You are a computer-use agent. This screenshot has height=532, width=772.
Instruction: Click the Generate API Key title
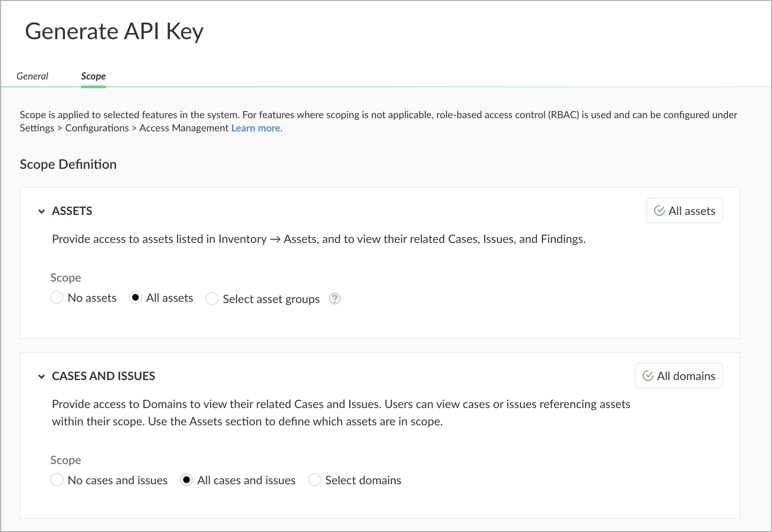tap(114, 31)
